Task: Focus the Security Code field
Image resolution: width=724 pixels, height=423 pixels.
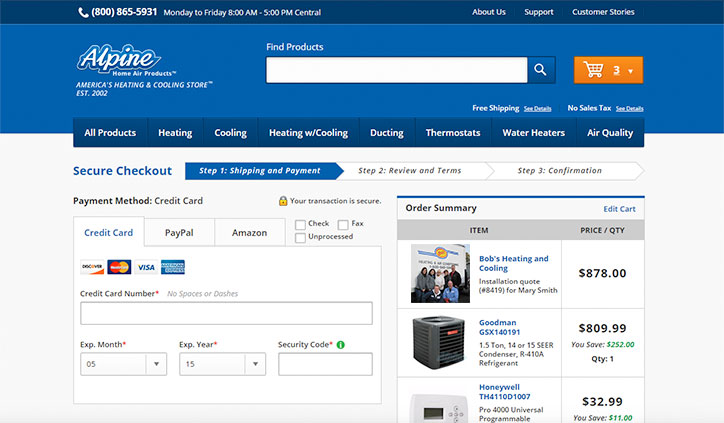Action: click(x=325, y=364)
